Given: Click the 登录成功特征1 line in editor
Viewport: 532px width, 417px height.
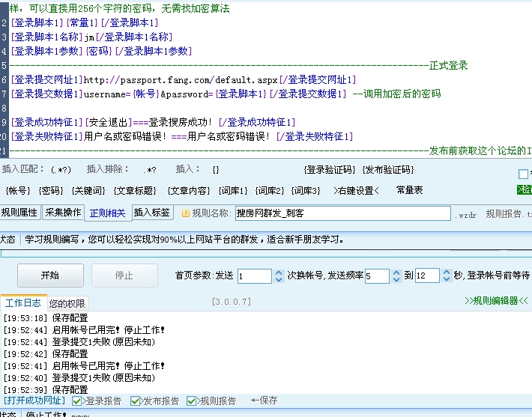Looking at the screenshot, I should pos(153,122).
